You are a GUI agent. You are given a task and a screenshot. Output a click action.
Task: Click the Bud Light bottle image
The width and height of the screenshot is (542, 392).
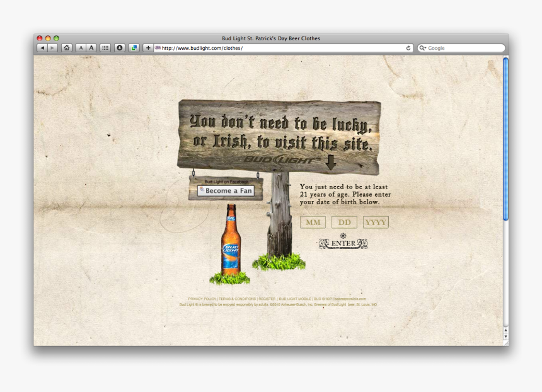(x=231, y=239)
